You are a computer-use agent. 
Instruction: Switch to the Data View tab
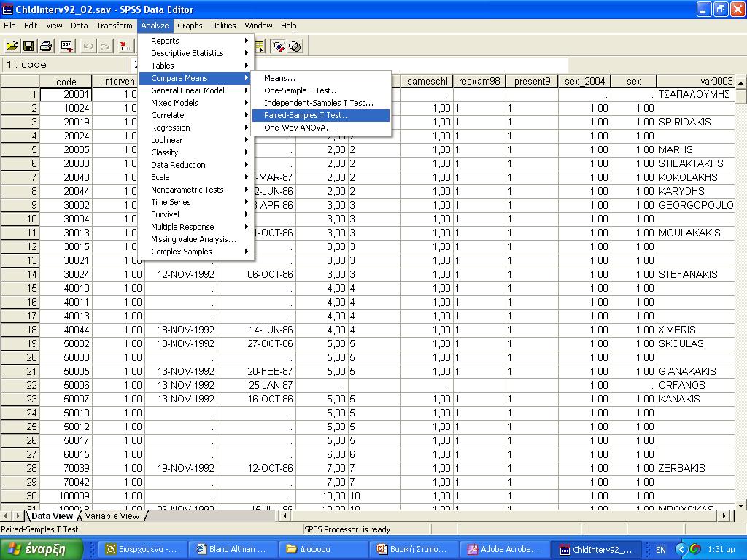(x=52, y=516)
